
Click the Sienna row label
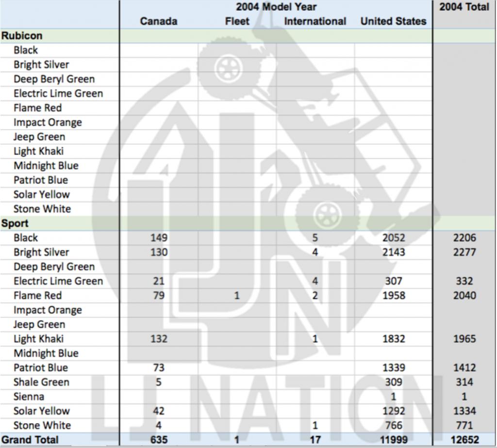point(29,397)
